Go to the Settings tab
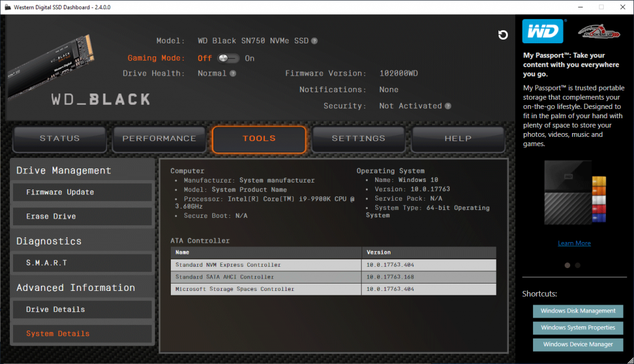Screen dimensions: 634x364 pos(358,139)
